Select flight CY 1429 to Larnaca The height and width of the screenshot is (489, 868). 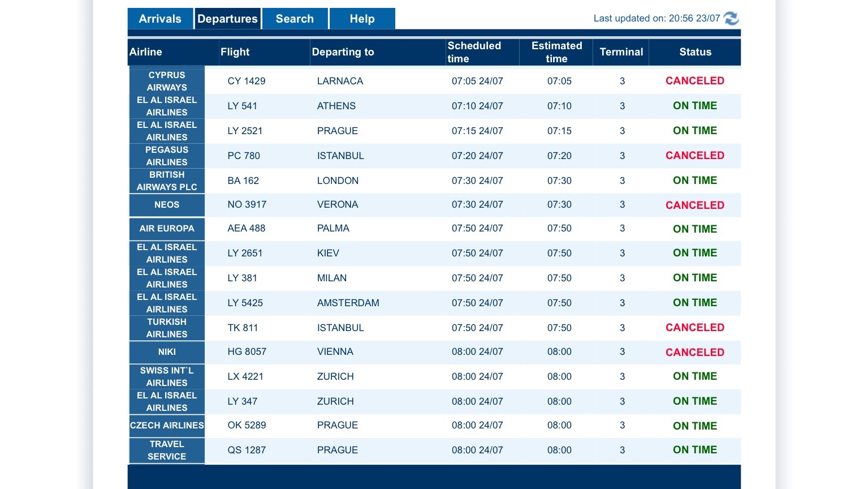coord(247,81)
